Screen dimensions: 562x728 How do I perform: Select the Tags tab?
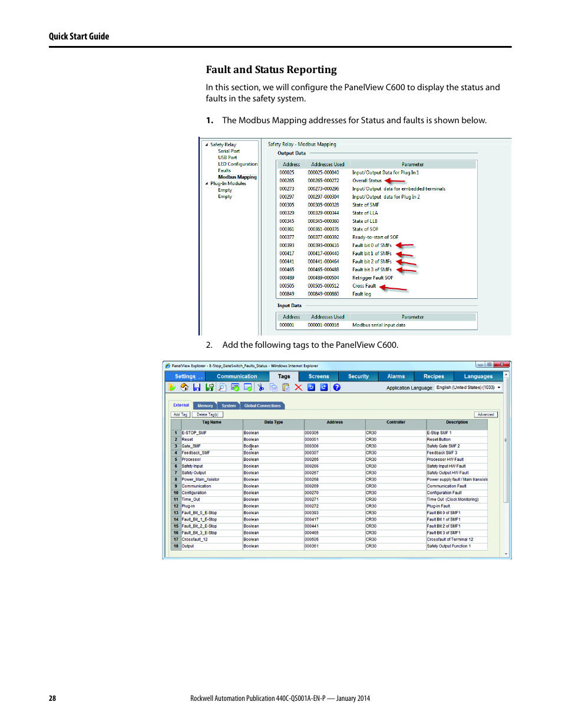click(284, 376)
